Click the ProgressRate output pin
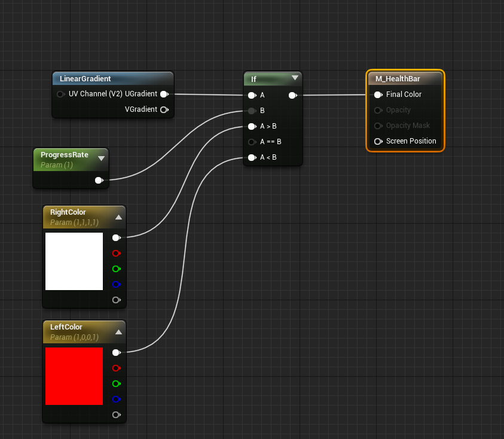 (x=99, y=181)
